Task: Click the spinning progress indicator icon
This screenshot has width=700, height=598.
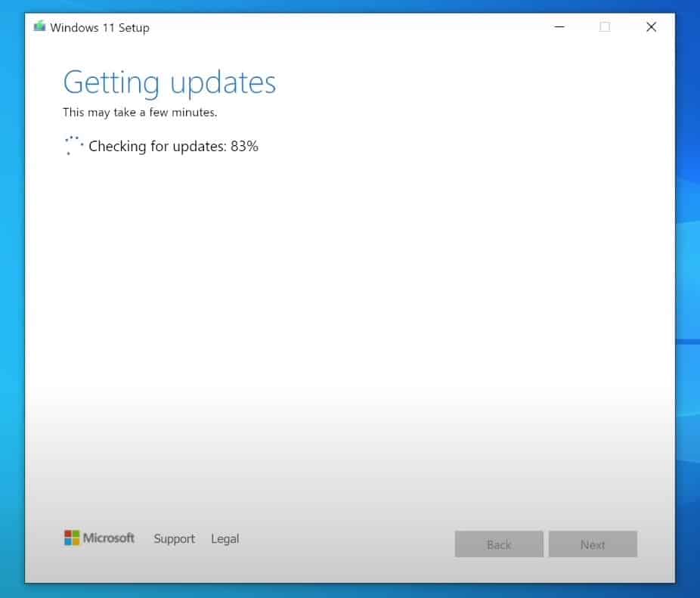Action: 73,144
